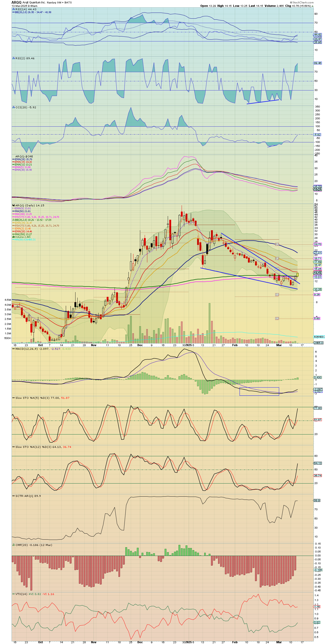Click the Low 13.25 value in the header
Image resolution: width=325 pixels, height=644 pixels.
tap(240, 6)
